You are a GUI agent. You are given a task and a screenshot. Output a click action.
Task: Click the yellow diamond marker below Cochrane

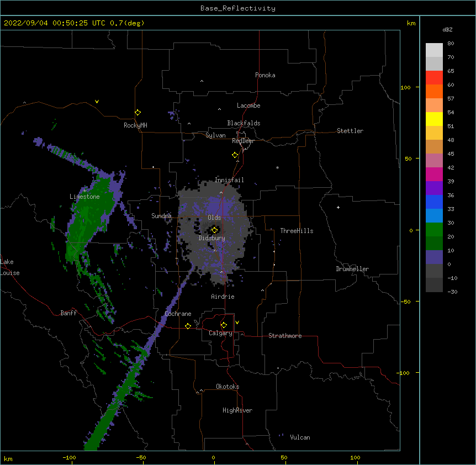click(188, 326)
